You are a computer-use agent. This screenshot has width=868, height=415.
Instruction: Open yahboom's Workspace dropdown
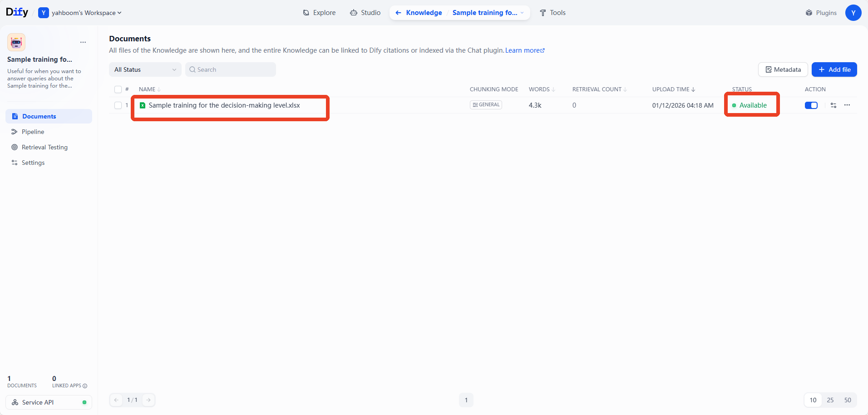click(x=80, y=13)
